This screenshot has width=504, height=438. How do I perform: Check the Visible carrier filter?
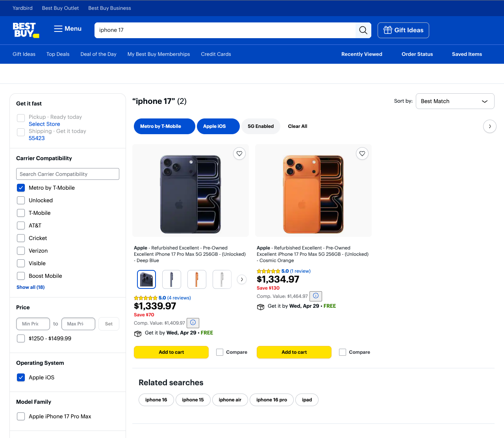[x=21, y=263]
